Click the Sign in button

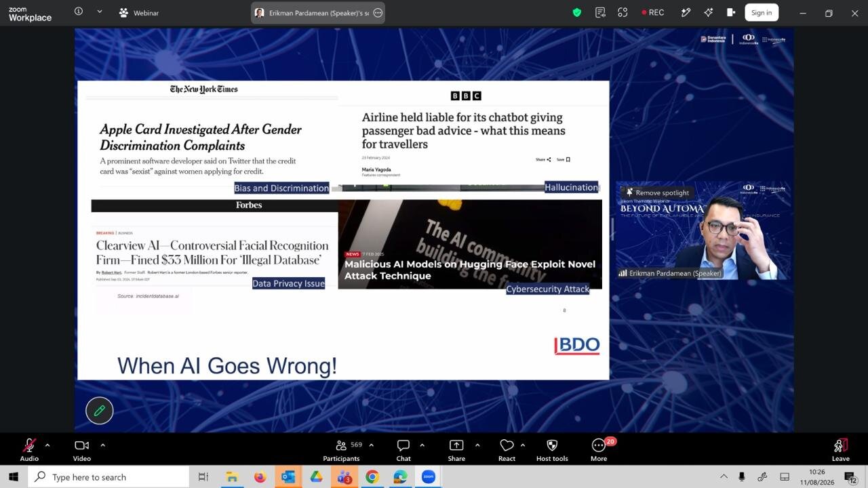762,12
